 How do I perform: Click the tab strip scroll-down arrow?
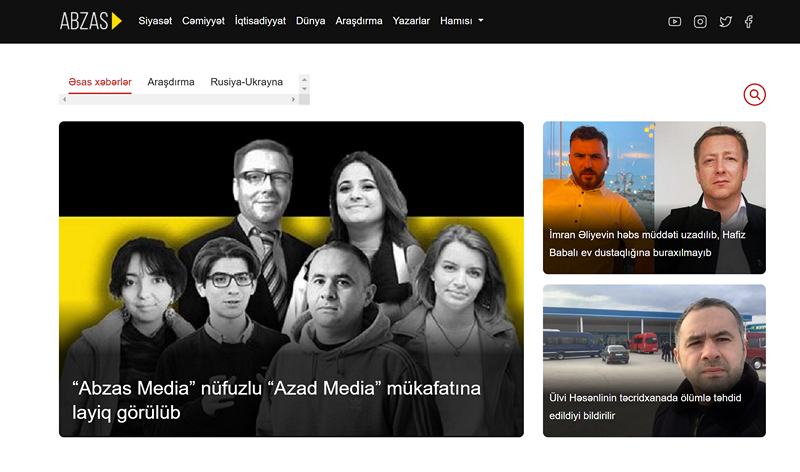(305, 89)
